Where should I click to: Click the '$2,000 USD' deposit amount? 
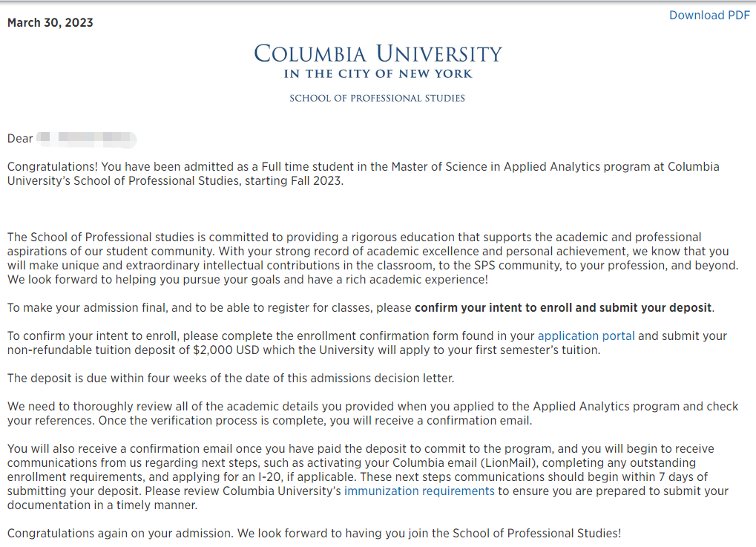(226, 350)
